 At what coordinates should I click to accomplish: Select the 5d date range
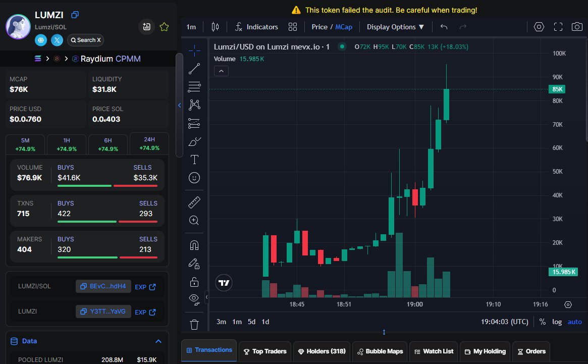click(252, 322)
